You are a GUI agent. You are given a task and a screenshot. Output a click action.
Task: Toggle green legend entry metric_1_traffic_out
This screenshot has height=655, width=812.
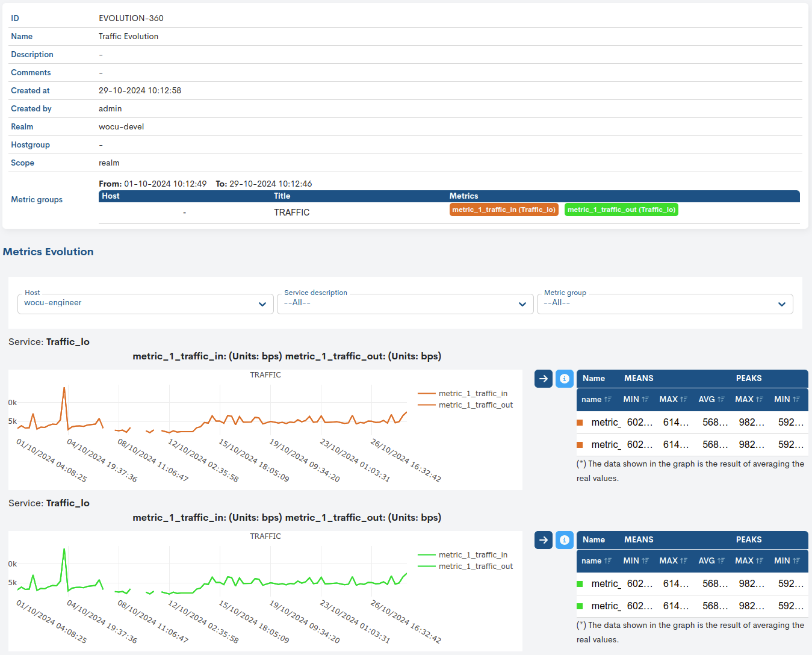[x=465, y=567]
